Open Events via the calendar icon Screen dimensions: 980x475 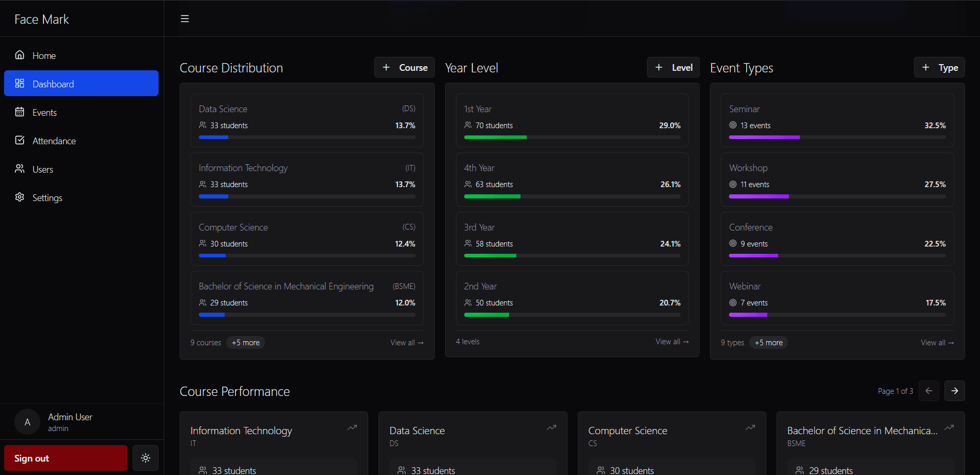[19, 112]
